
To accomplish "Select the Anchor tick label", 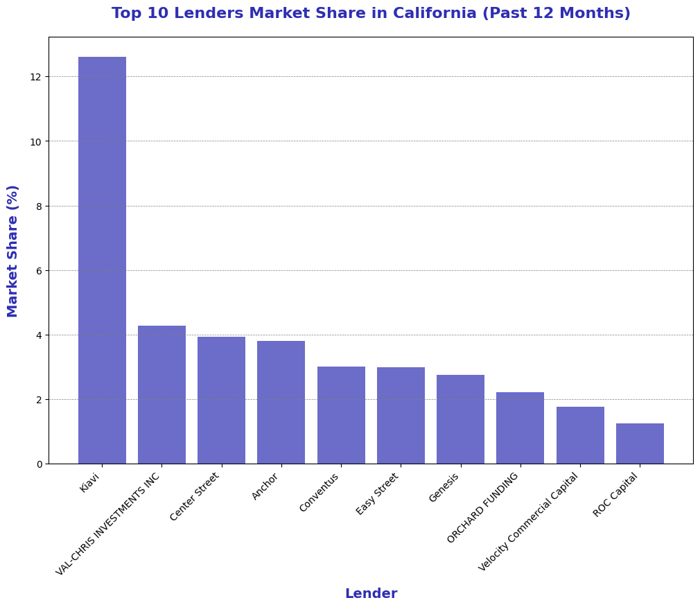I will (x=265, y=486).
